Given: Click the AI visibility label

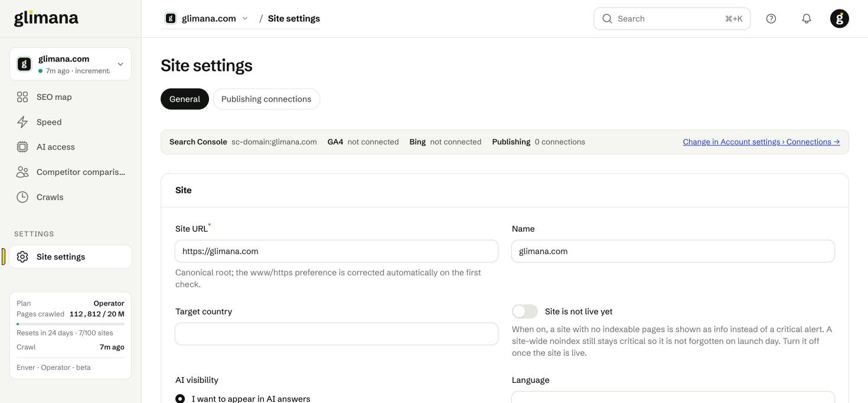Looking at the screenshot, I should 197,380.
